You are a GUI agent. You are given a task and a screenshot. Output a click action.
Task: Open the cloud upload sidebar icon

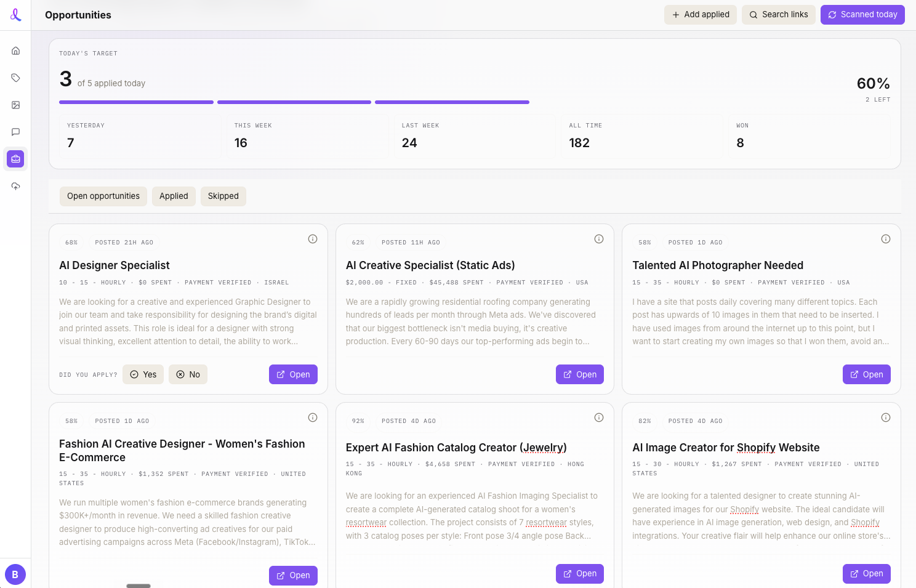click(x=15, y=186)
